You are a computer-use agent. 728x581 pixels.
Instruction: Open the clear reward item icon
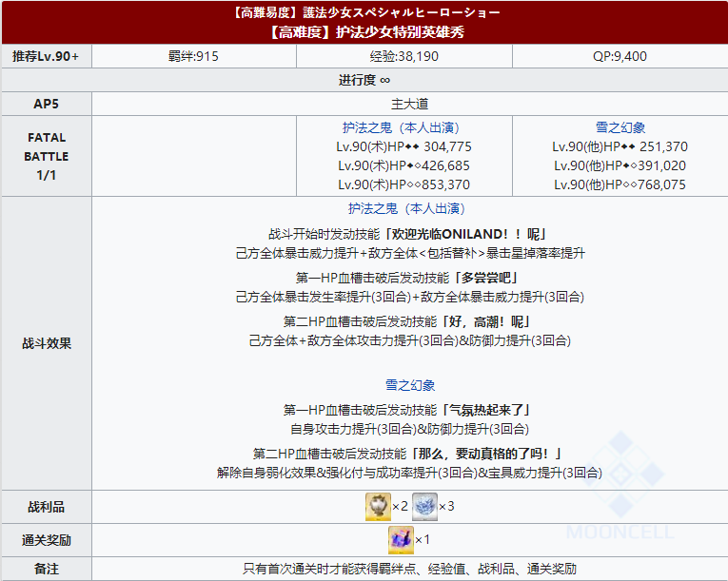pos(401,540)
